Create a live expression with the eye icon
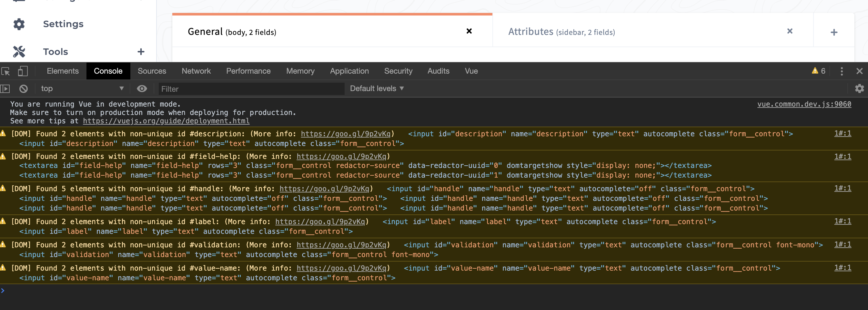 coord(142,88)
